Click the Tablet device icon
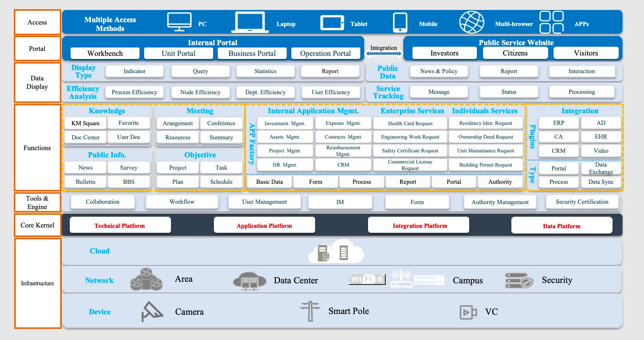Screen dimensions: 644x340 (332, 23)
